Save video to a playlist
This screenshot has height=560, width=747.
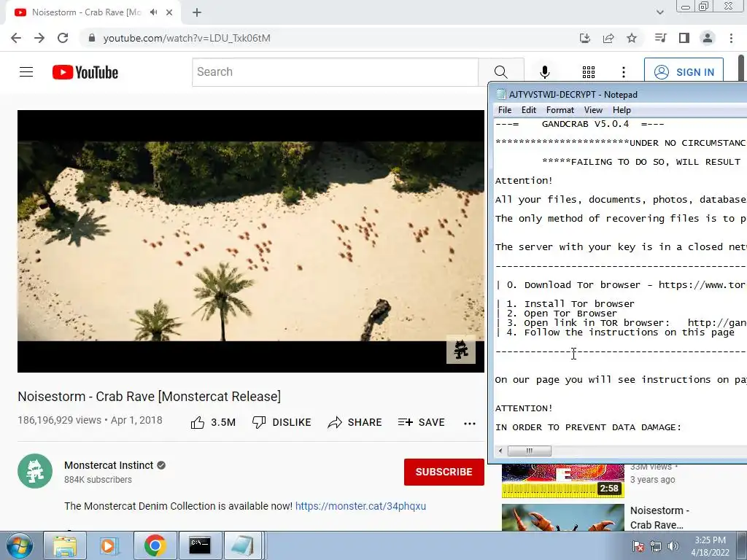point(422,422)
